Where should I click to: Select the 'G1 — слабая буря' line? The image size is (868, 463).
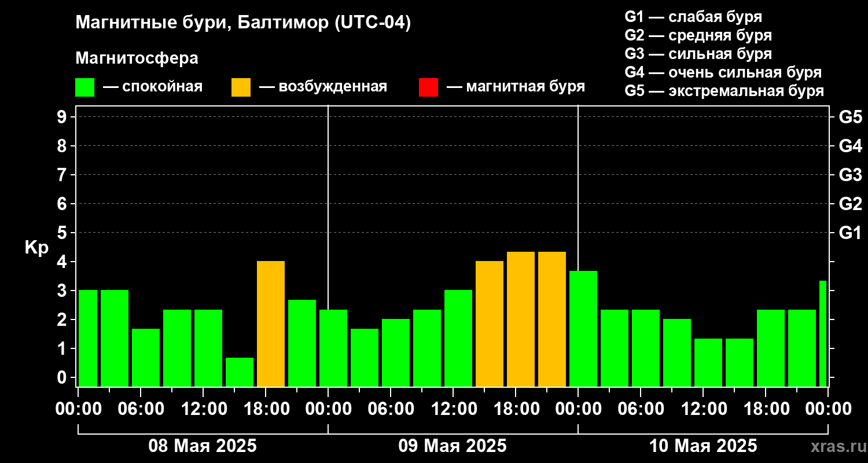coord(693,16)
